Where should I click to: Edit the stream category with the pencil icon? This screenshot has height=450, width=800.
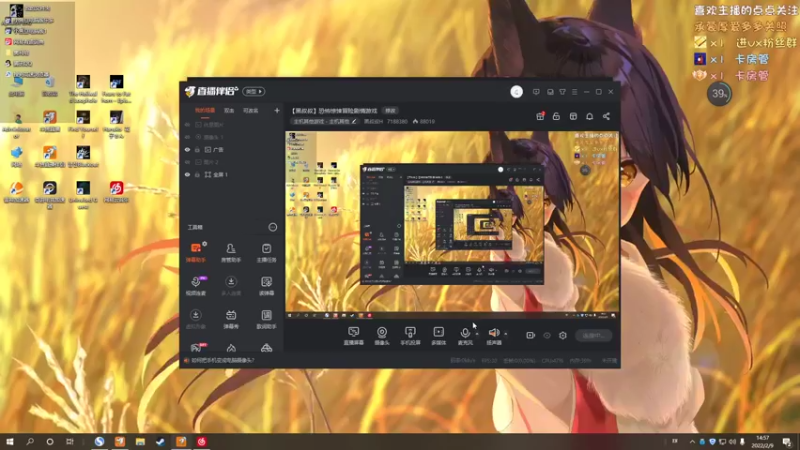354,121
